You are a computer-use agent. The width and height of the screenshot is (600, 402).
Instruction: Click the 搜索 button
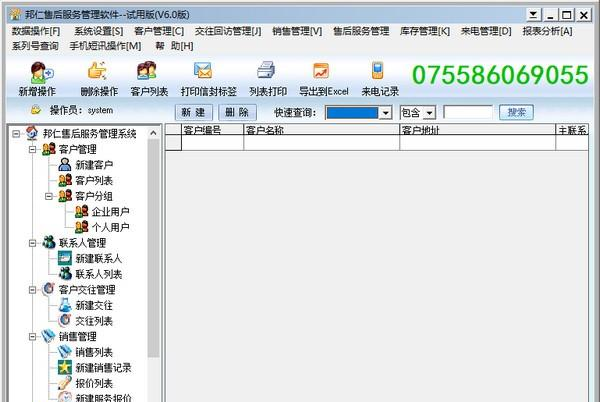click(x=516, y=112)
